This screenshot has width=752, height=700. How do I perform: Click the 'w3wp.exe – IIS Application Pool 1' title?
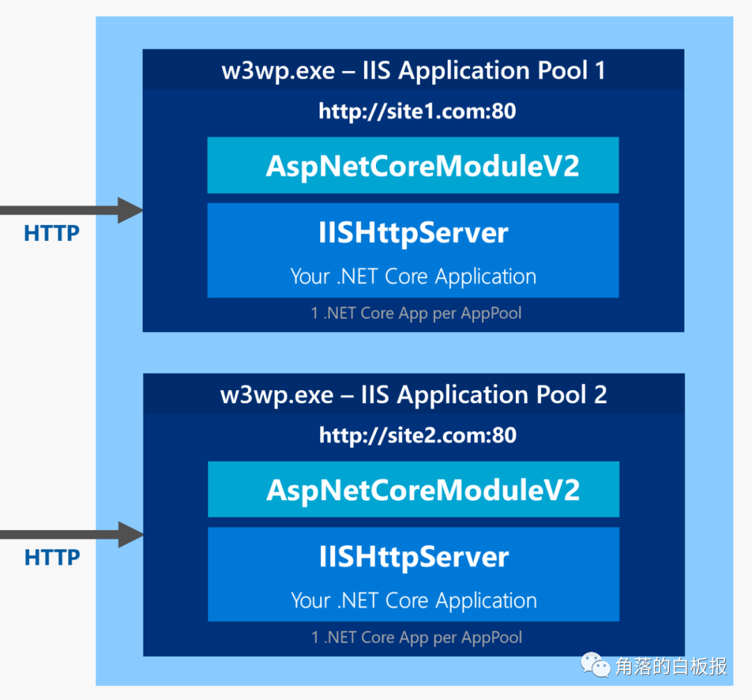413,70
